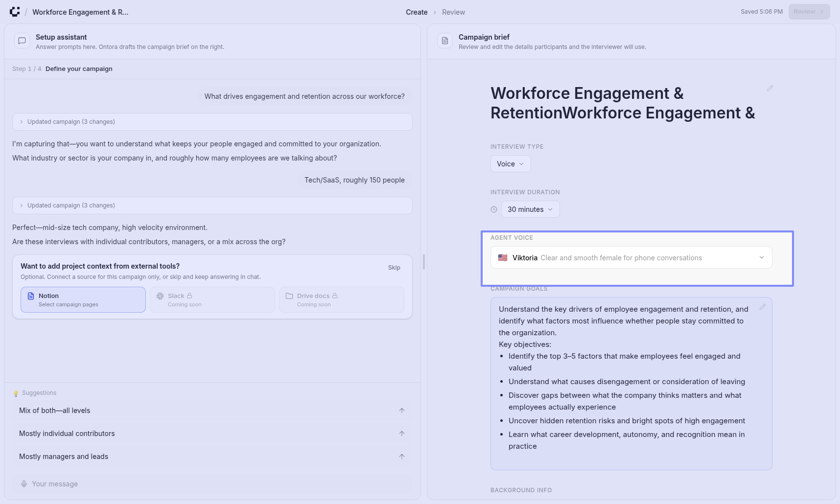Send the 'Mix of both—all levels' arrow

tap(401, 411)
